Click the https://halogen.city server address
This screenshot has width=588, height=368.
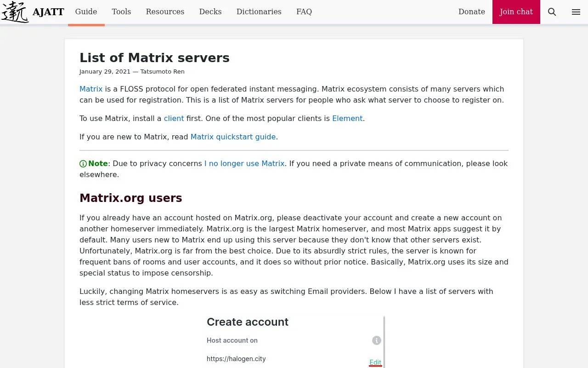pos(236,359)
